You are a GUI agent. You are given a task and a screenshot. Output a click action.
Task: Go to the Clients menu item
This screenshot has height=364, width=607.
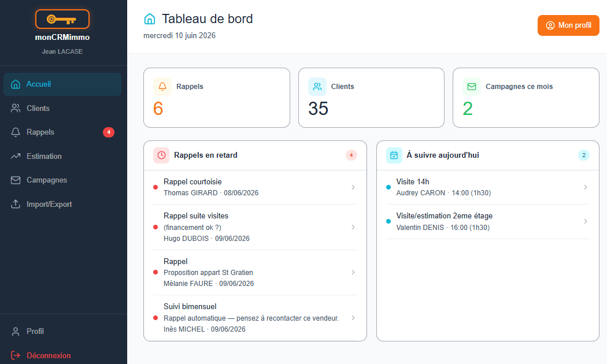[x=62, y=108]
